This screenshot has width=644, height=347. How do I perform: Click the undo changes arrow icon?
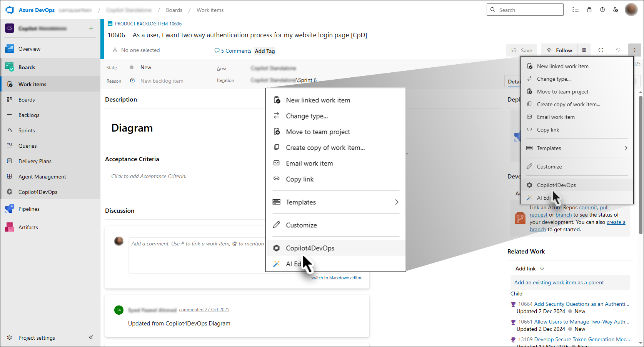pos(618,50)
